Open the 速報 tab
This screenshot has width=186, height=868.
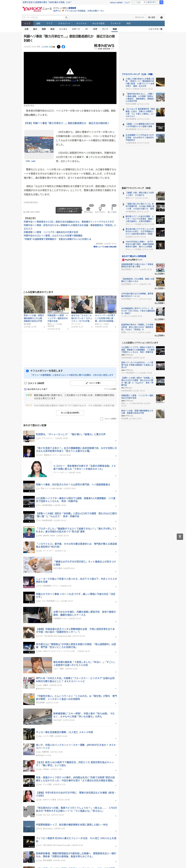tap(38, 24)
